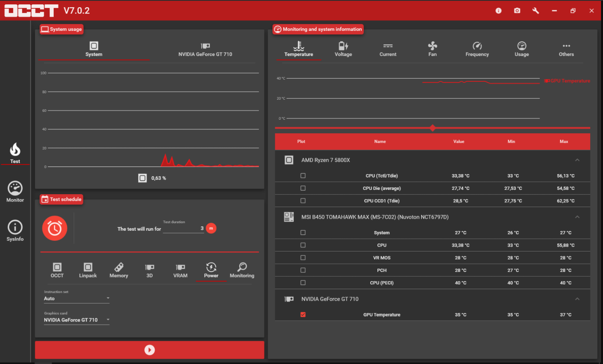603x364 pixels.
Task: Select the OCCT test type
Action: [57, 270]
